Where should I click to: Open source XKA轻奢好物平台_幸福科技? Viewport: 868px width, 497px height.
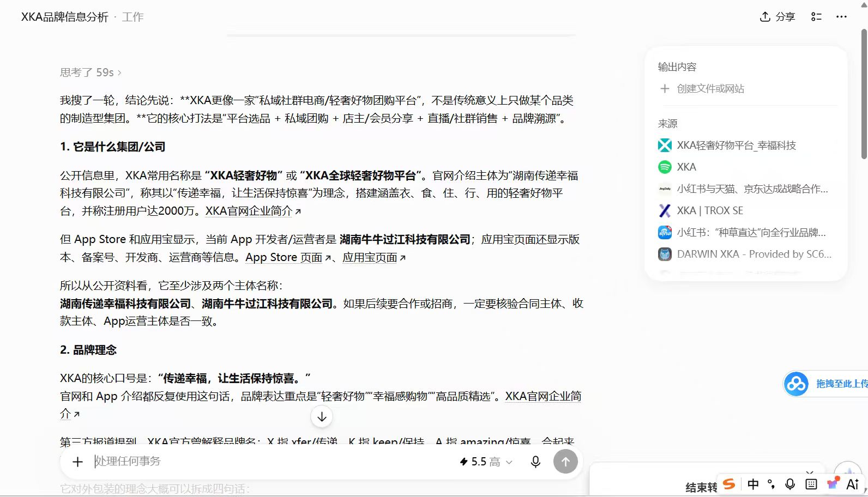(737, 146)
